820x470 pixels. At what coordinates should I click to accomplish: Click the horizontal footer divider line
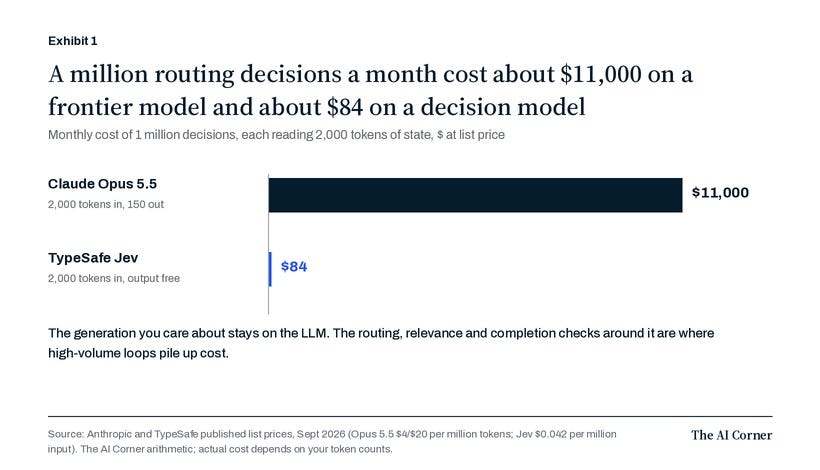[x=410, y=417]
